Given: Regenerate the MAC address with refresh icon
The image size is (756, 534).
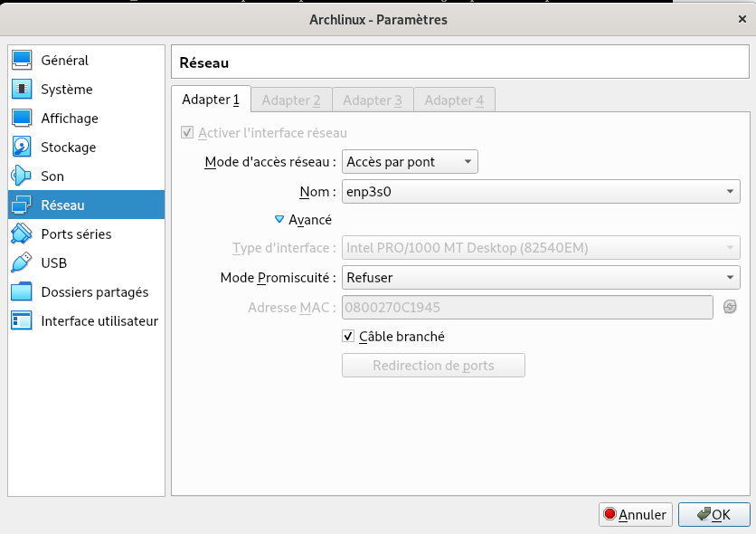Looking at the screenshot, I should [x=730, y=307].
